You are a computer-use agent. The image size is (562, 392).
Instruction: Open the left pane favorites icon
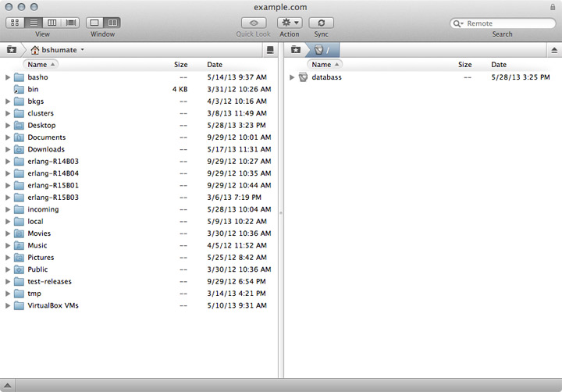coord(11,50)
